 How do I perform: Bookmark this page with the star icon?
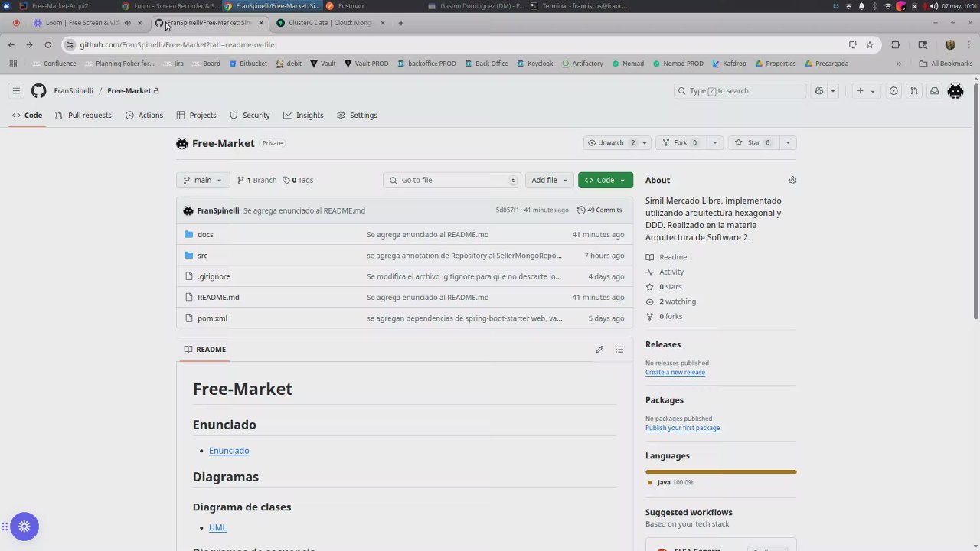(870, 44)
